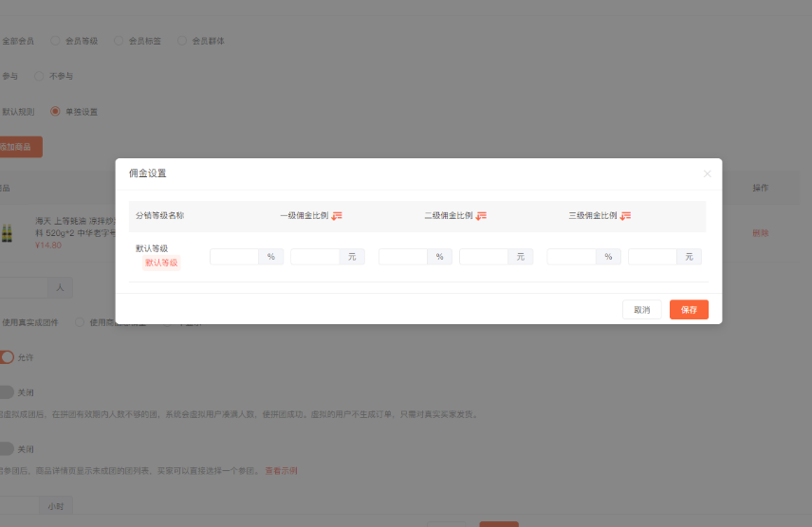Click the batch-fill icon beside 二级佣金比例
This screenshot has height=527, width=812.
click(481, 215)
